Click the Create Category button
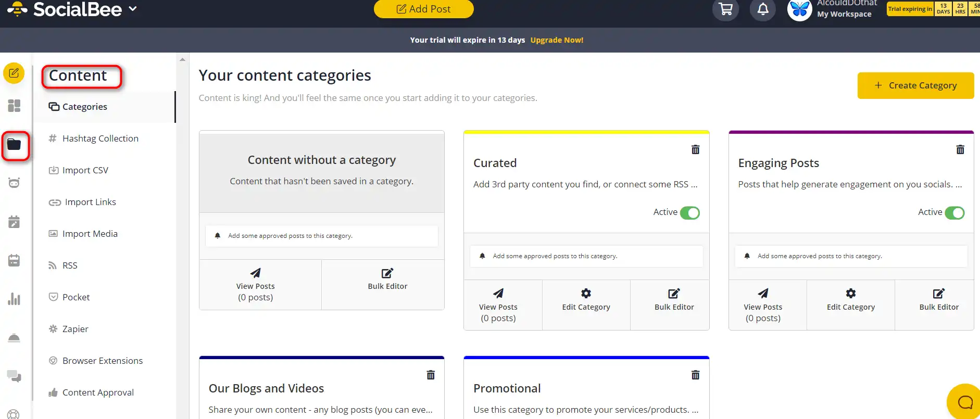This screenshot has height=419, width=980. tap(915, 85)
